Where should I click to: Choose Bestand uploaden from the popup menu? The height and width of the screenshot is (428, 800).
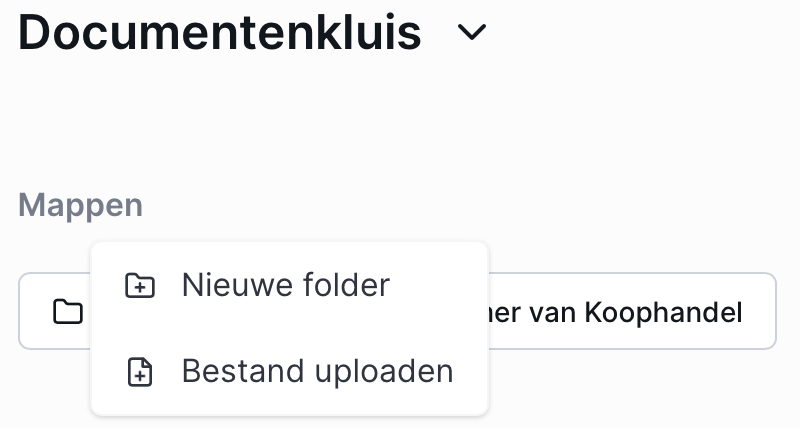pyautogui.click(x=289, y=371)
